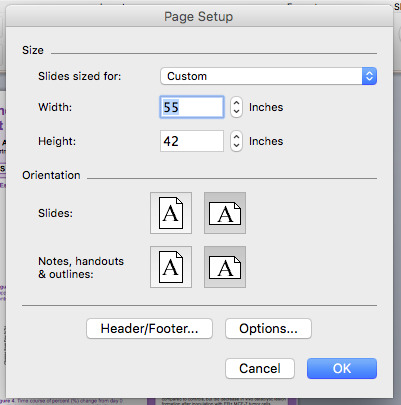This screenshot has width=401, height=405.
Task: Cancel the Page Setup dialog
Action: [260, 368]
